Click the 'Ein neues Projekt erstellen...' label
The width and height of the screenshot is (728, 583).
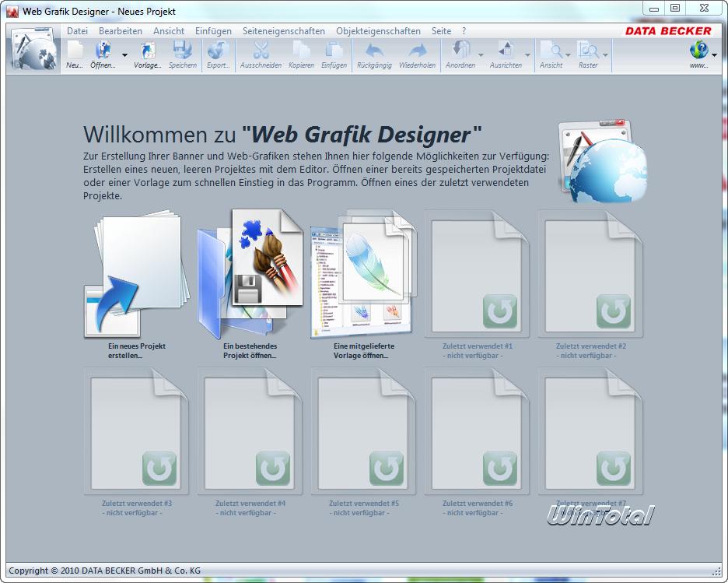click(x=137, y=351)
